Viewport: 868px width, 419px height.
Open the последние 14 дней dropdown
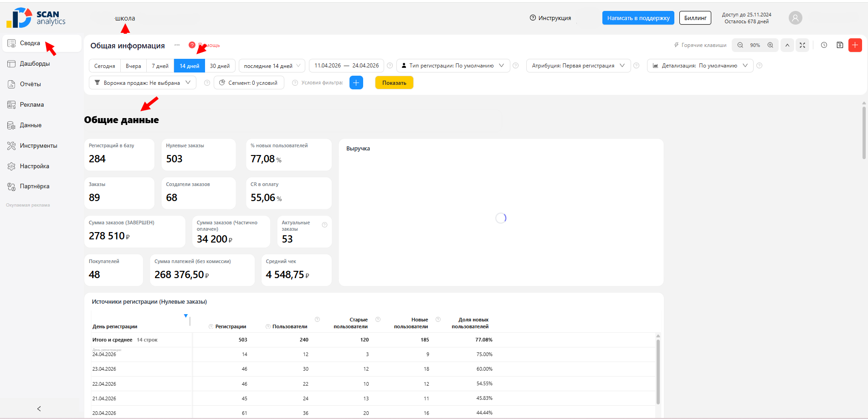point(272,66)
